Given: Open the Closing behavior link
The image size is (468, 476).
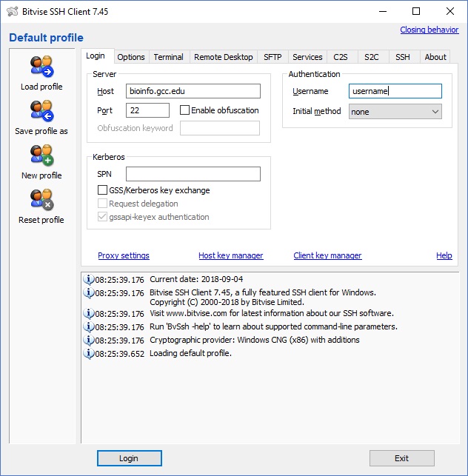Looking at the screenshot, I should (429, 30).
